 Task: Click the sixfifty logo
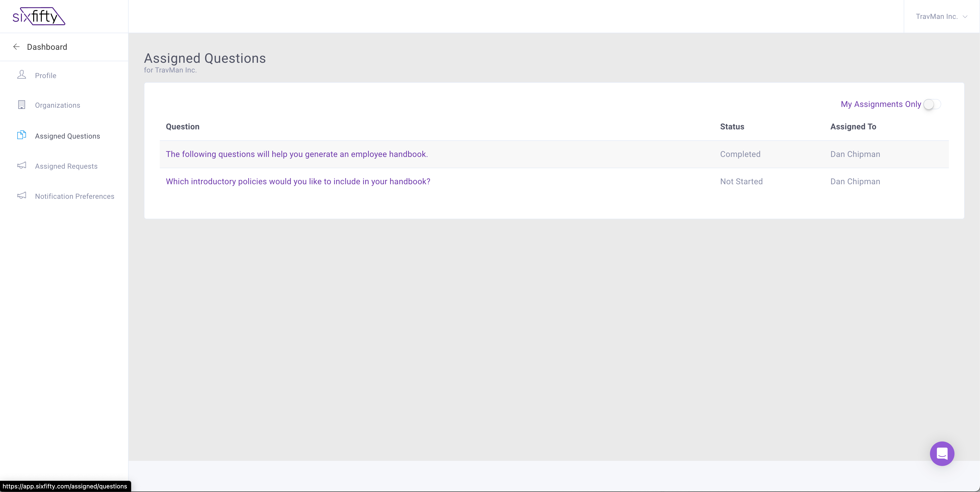coord(39,16)
